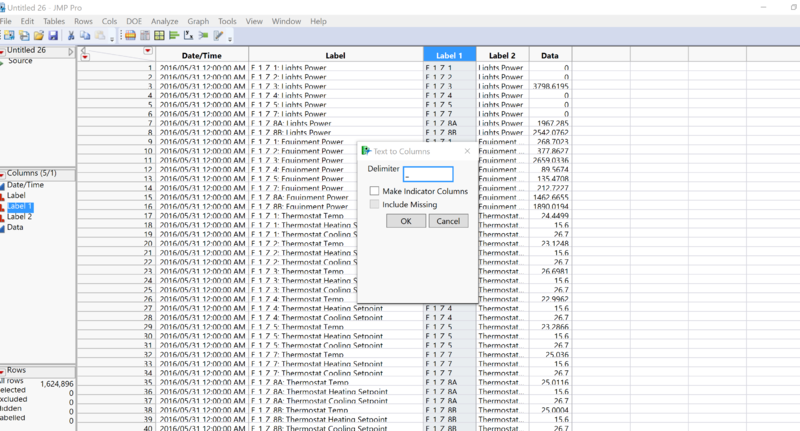Click the Fit Y by X icon
Viewport: 800px width, 431px height.
click(188, 35)
